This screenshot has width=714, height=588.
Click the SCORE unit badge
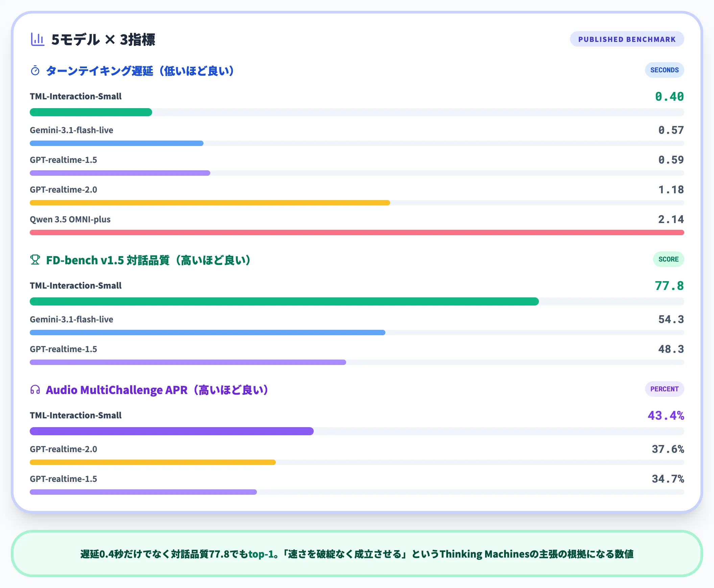pyautogui.click(x=669, y=260)
